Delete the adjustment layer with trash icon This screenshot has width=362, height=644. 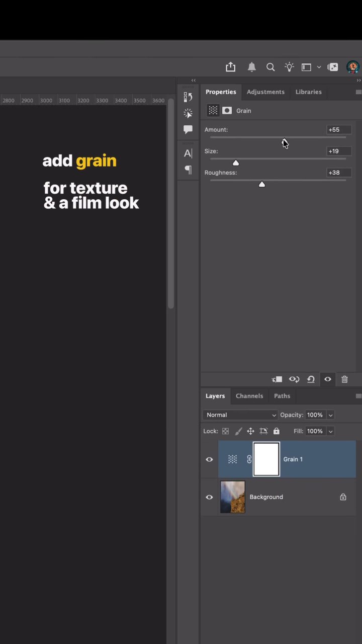tap(344, 379)
